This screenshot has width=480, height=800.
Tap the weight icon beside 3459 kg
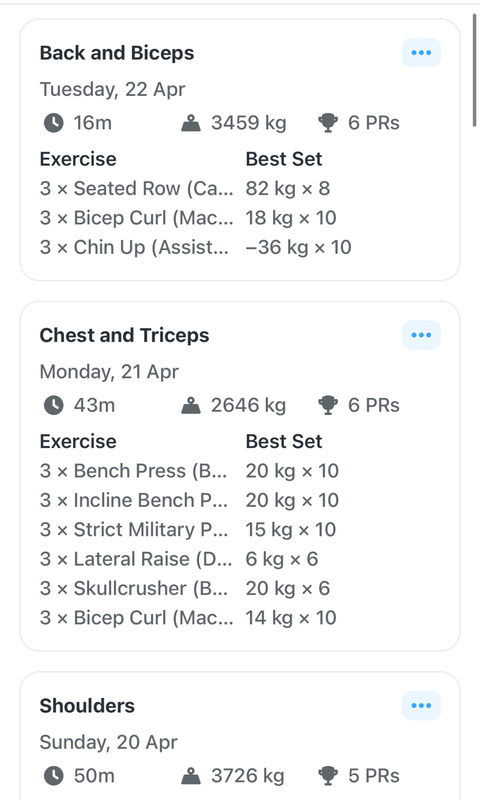(x=191, y=123)
